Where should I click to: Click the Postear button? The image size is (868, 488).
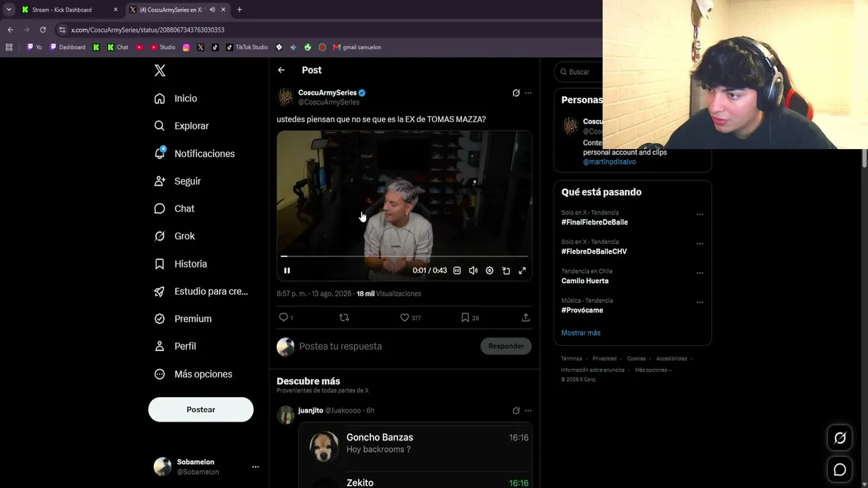201,409
